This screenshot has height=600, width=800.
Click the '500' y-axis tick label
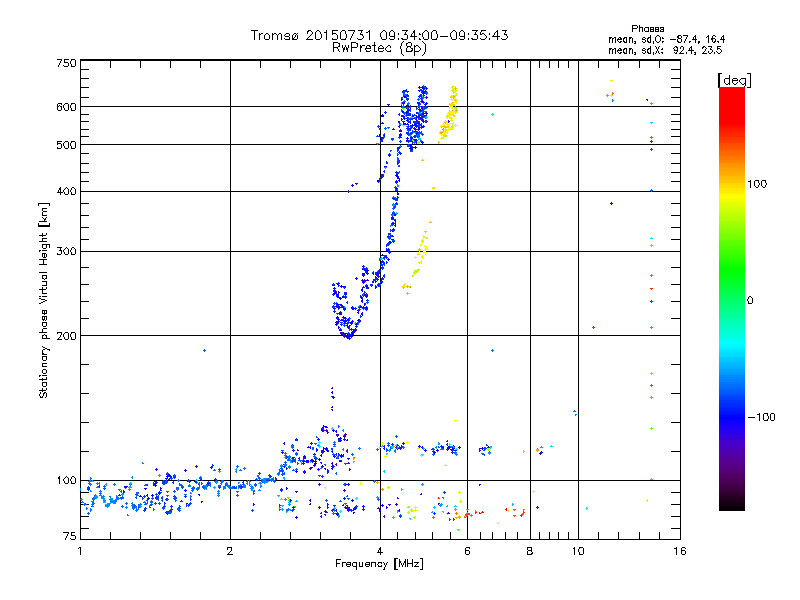point(66,145)
